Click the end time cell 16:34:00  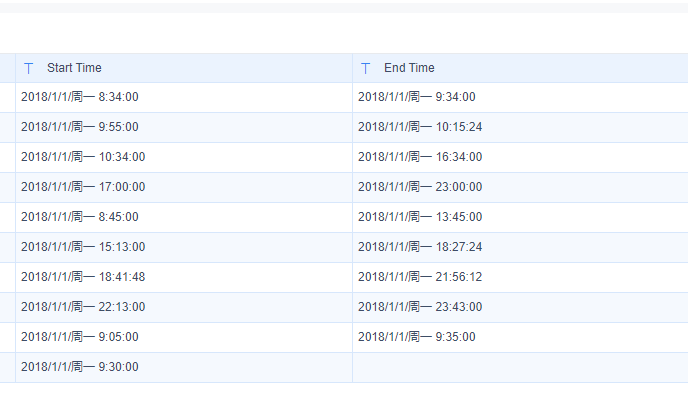420,157
